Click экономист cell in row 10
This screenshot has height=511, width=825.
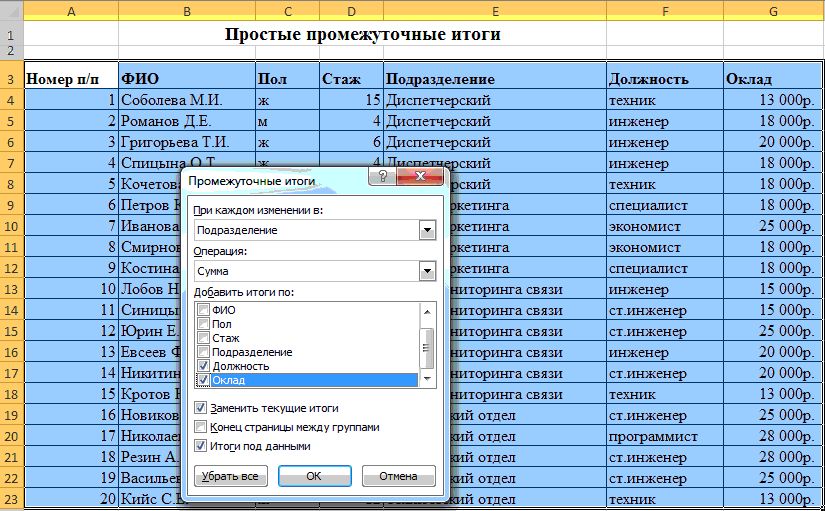tap(665, 226)
